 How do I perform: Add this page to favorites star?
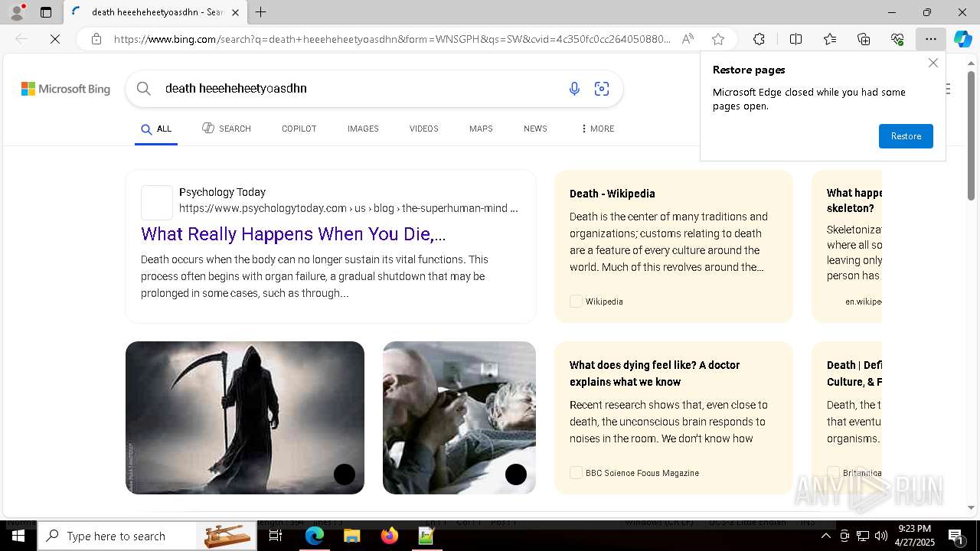pyautogui.click(x=717, y=39)
